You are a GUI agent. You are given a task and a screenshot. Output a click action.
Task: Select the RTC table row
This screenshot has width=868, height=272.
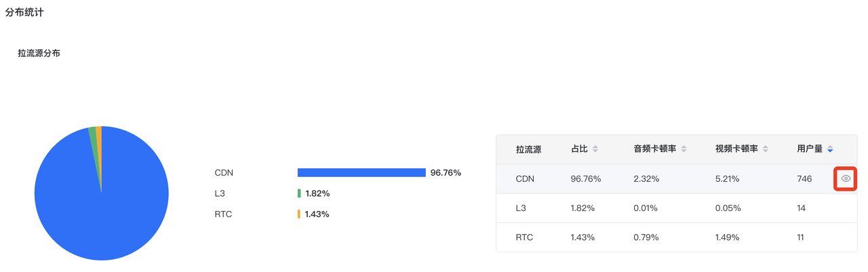click(673, 237)
